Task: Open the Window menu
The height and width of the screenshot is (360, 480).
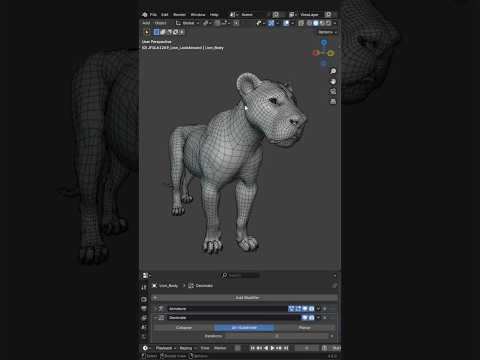Action: pos(198,15)
